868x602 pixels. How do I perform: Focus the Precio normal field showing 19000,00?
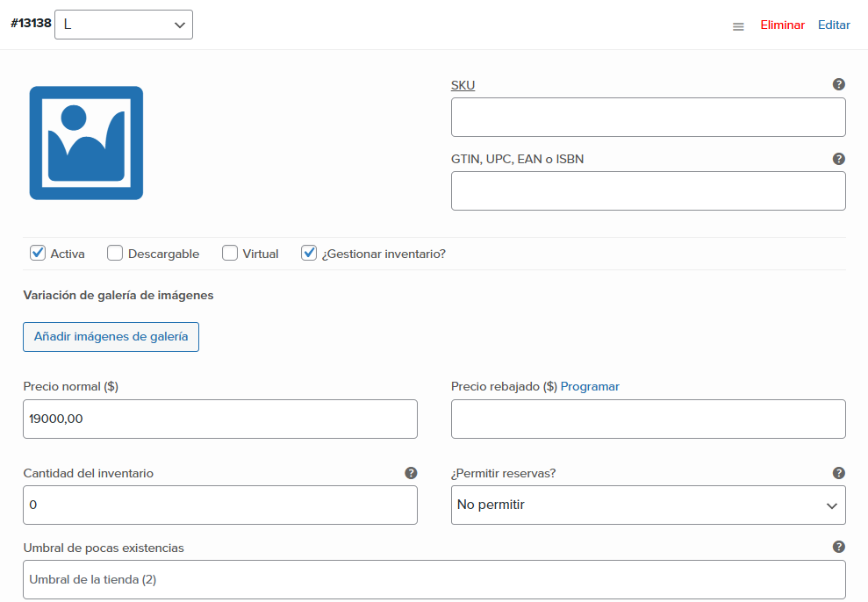(220, 419)
